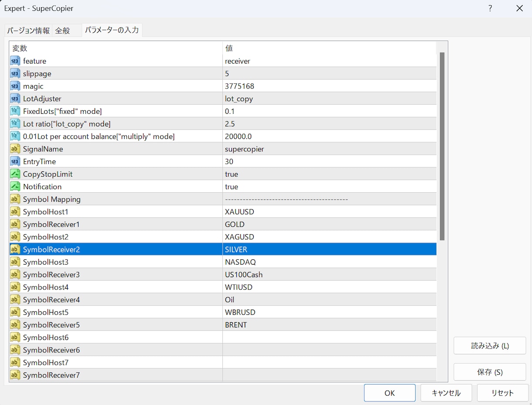Click the string icon beside SignalName
This screenshot has height=405, width=532.
tap(15, 149)
